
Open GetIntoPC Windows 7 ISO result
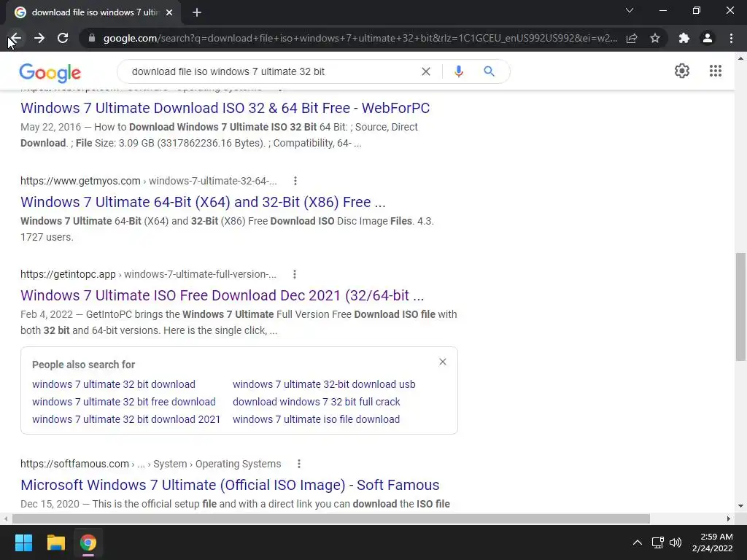(222, 295)
